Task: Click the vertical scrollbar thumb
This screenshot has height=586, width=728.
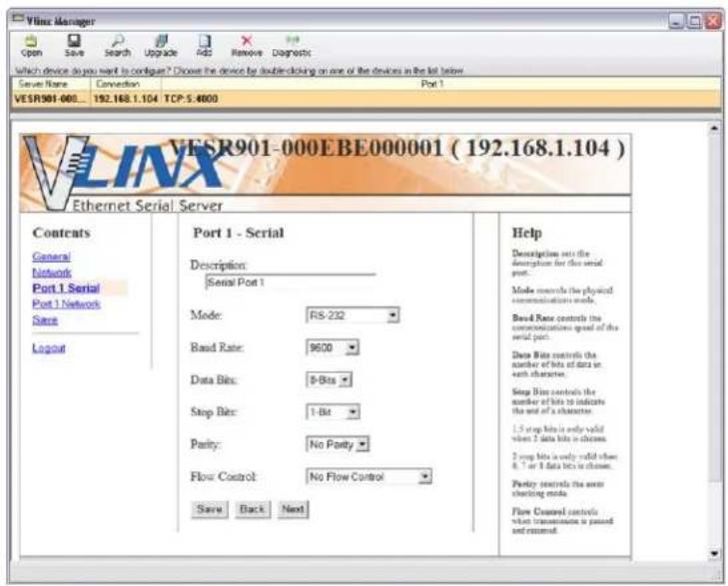Action: coord(714,308)
